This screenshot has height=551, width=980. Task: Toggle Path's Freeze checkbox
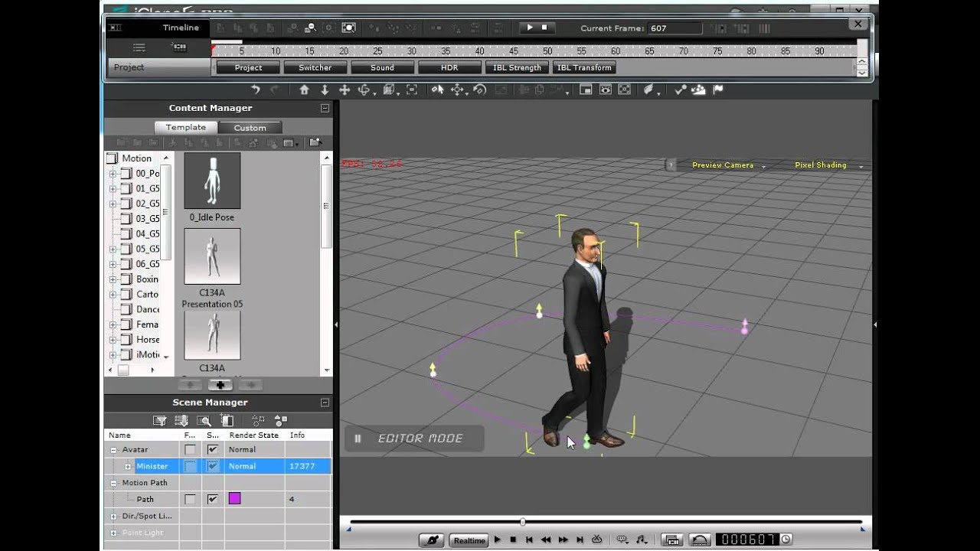pos(190,499)
